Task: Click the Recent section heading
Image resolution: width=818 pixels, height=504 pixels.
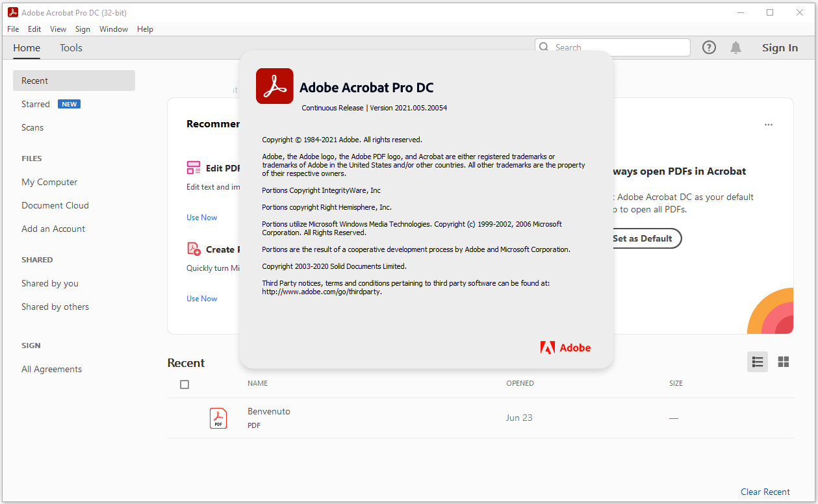Action: pos(186,363)
